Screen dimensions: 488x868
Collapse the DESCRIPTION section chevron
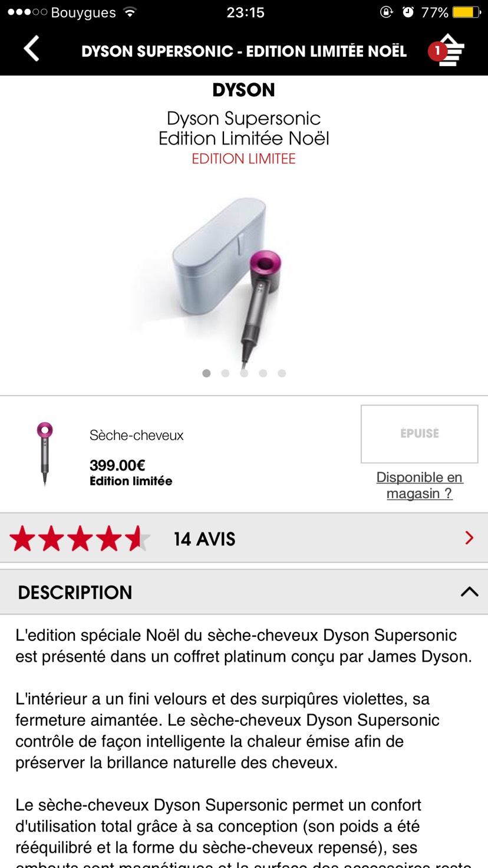pyautogui.click(x=469, y=591)
